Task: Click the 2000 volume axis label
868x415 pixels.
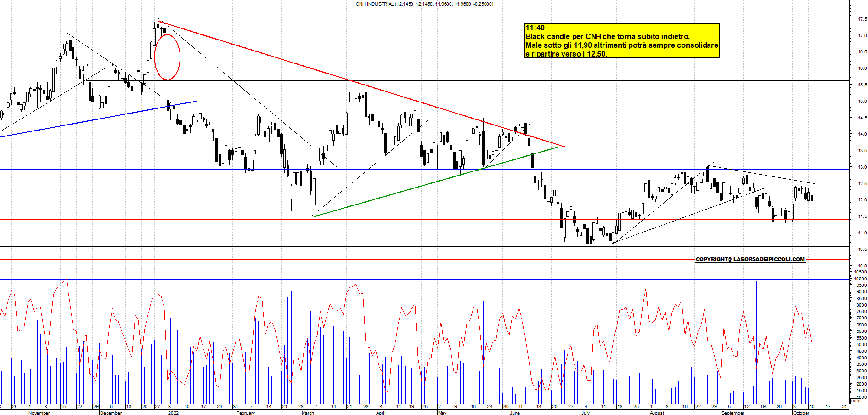Action: pos(862,384)
